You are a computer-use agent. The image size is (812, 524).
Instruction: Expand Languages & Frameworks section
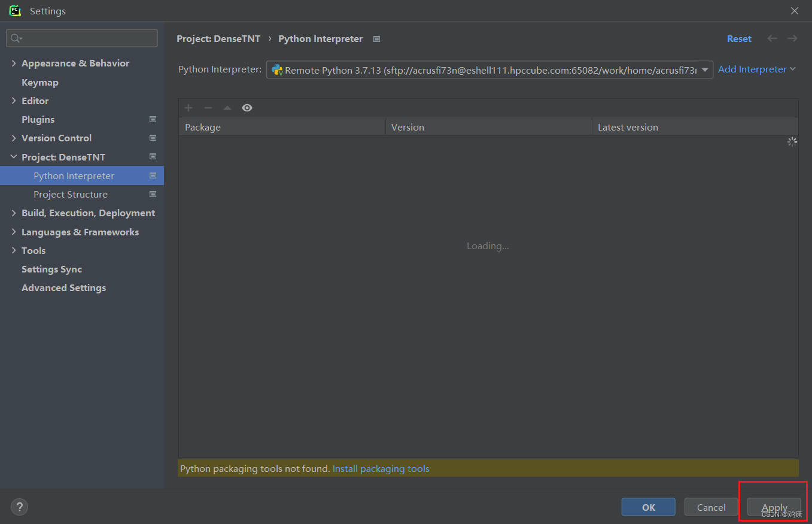[x=14, y=232]
